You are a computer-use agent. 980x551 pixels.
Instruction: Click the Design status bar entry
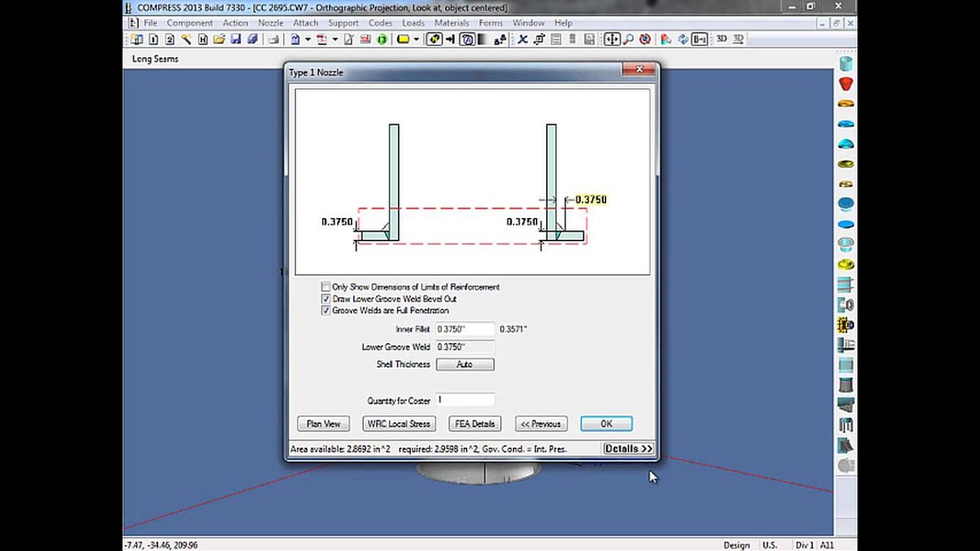coord(737,545)
